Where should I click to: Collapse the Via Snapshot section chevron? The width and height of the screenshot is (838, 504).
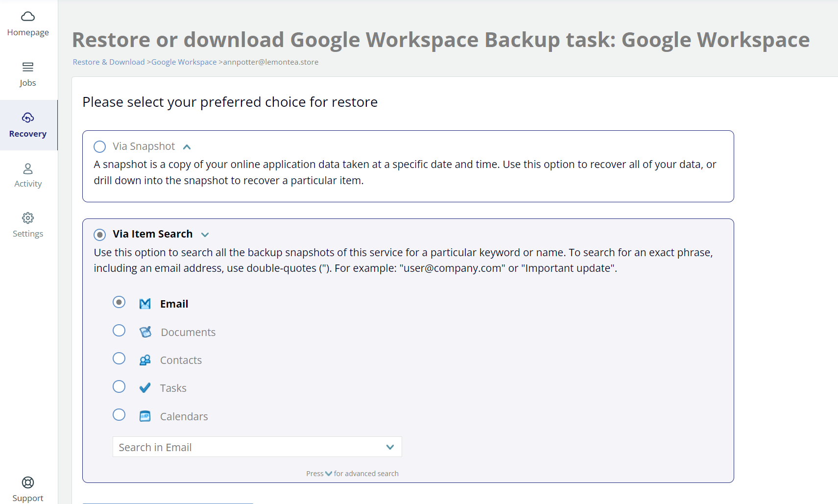187,147
